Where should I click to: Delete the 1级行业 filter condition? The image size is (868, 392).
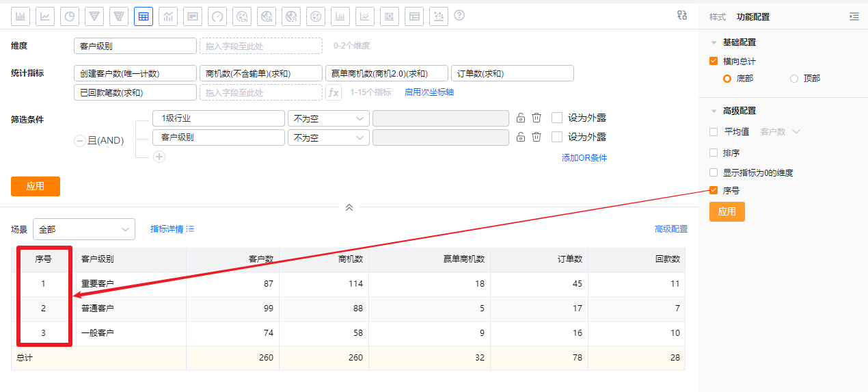pos(537,118)
